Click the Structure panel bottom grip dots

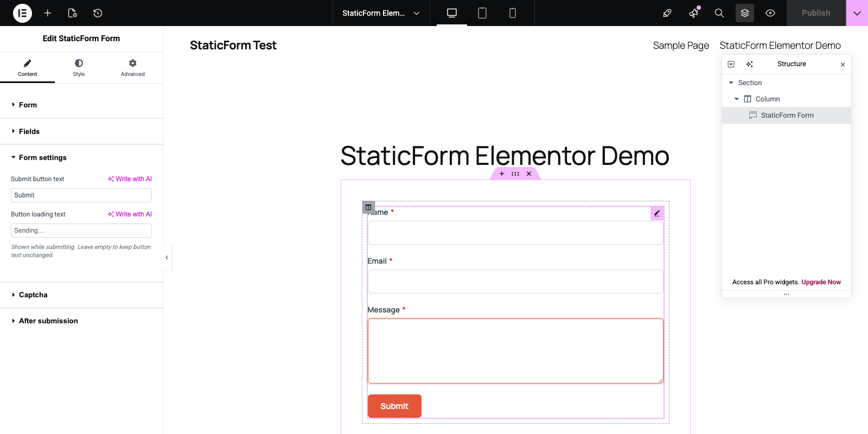pyautogui.click(x=787, y=294)
